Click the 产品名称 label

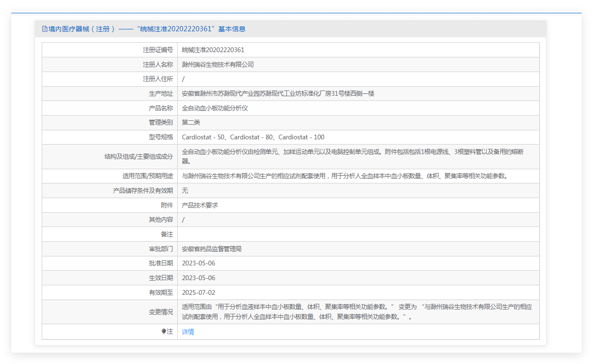(161, 108)
